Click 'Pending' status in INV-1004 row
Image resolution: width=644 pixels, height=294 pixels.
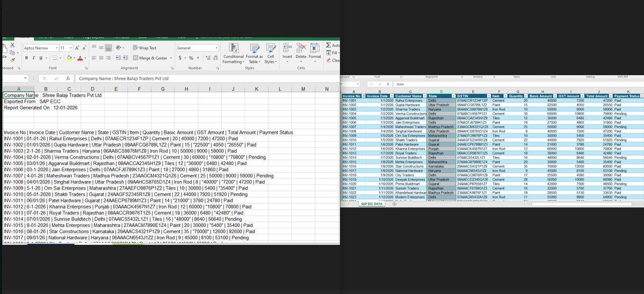click(621, 113)
